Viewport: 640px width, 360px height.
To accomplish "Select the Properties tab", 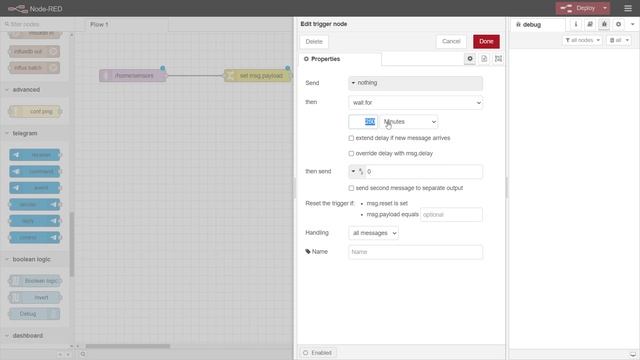I will tap(340, 59).
